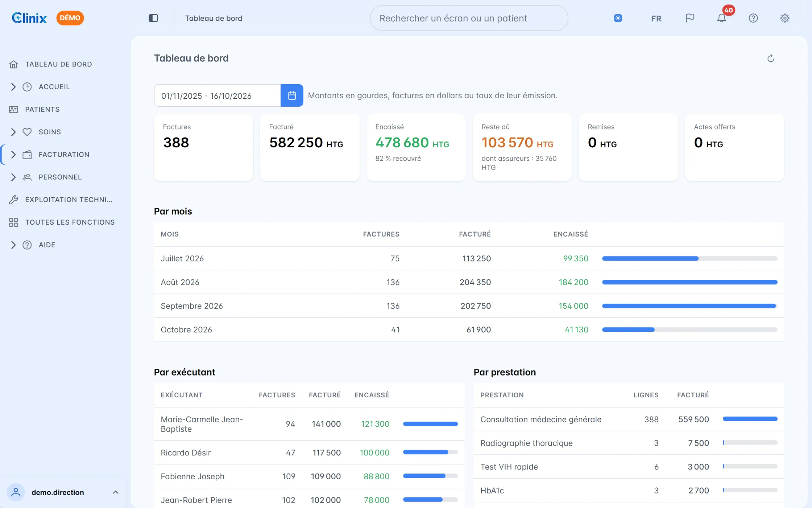Click the Soins heart icon

[x=27, y=132]
